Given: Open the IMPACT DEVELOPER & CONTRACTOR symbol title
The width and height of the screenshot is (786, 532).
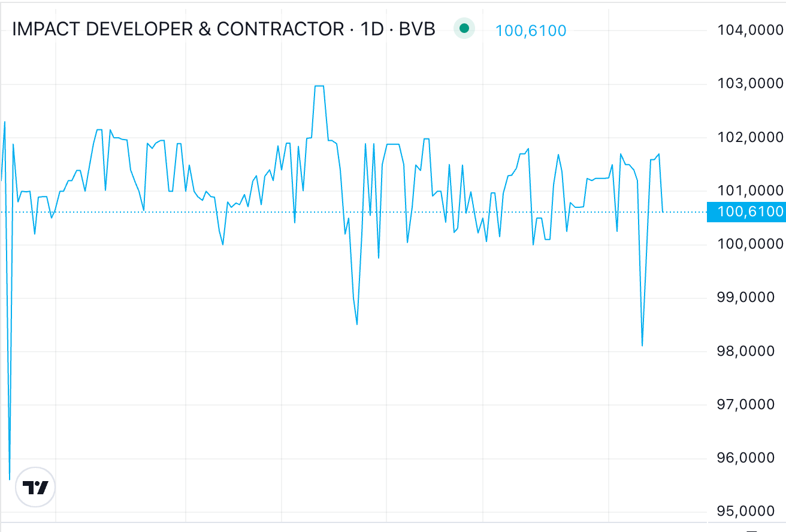Looking at the screenshot, I should (178, 29).
